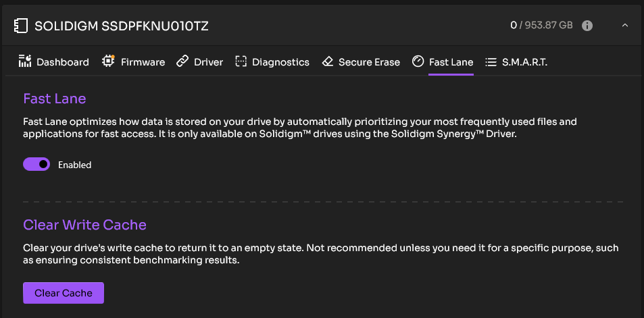Click the Driver link chain icon
Image resolution: width=644 pixels, height=318 pixels.
(x=182, y=61)
